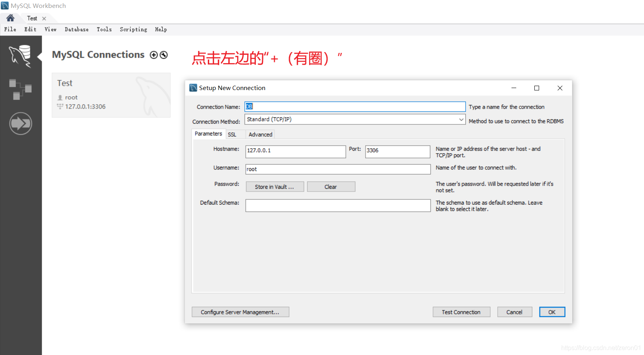Open the MySQL connections sidebar dolphin icon

pyautogui.click(x=21, y=56)
